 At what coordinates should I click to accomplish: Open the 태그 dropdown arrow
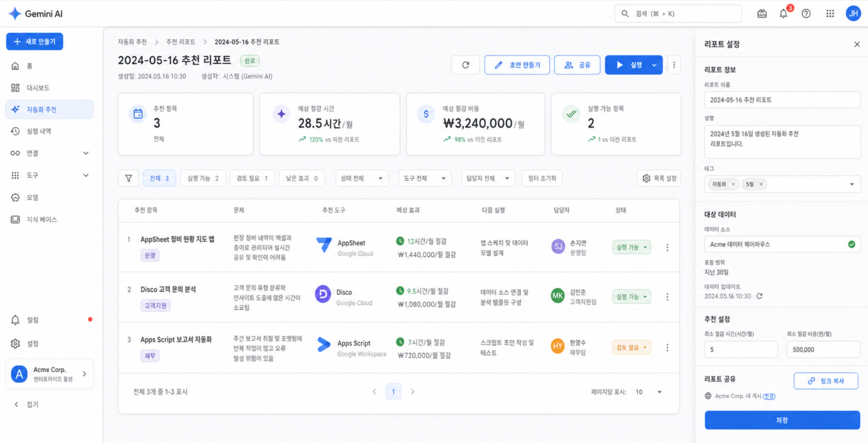pyautogui.click(x=851, y=184)
